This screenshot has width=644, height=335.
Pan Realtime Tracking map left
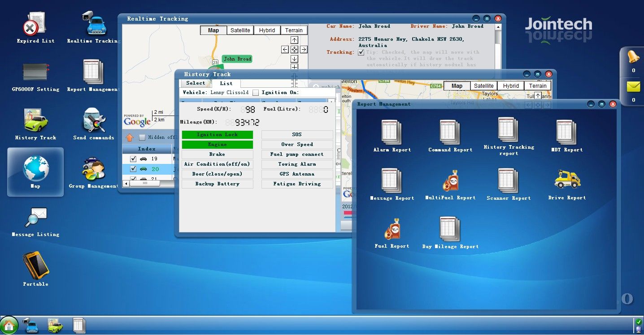pos(285,49)
